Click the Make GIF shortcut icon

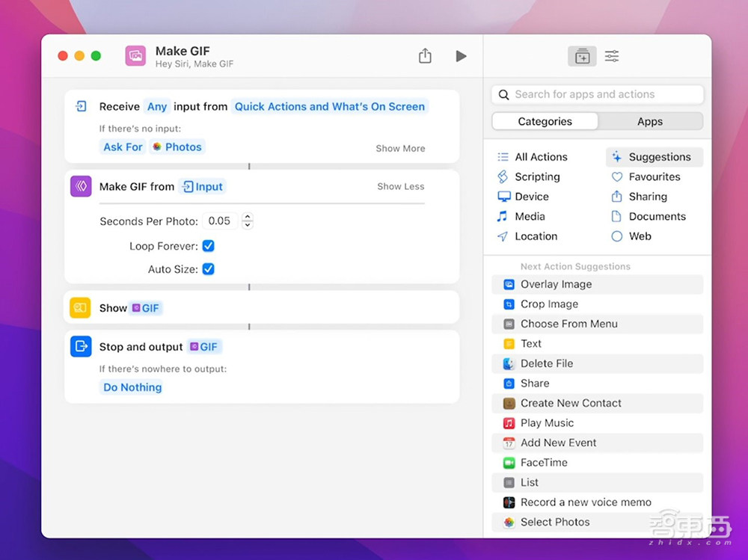135,56
